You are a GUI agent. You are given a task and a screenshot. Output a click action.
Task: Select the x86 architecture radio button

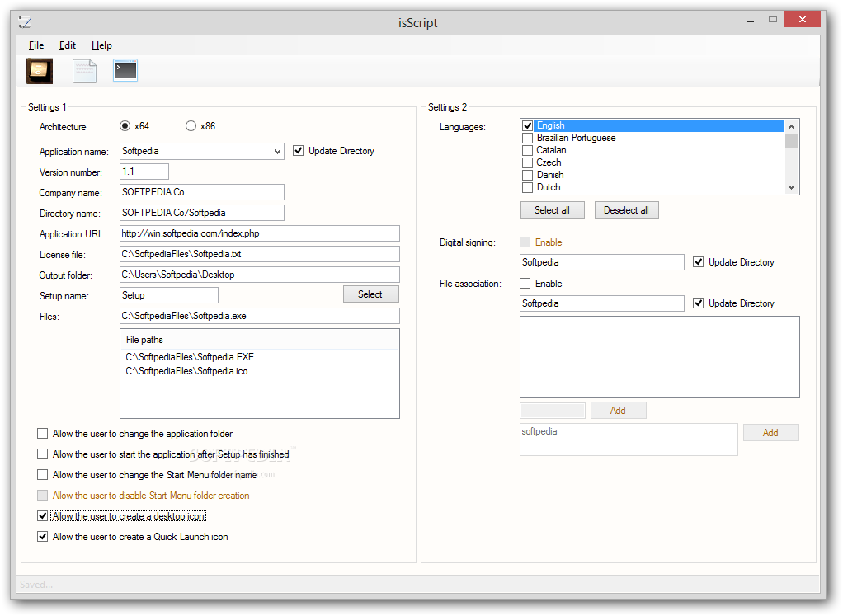pyautogui.click(x=191, y=126)
